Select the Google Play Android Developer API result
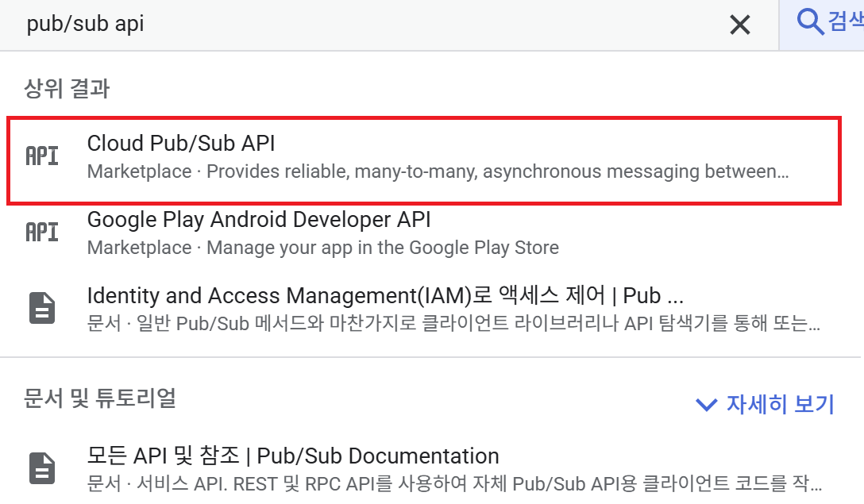The image size is (864, 504). click(x=259, y=219)
